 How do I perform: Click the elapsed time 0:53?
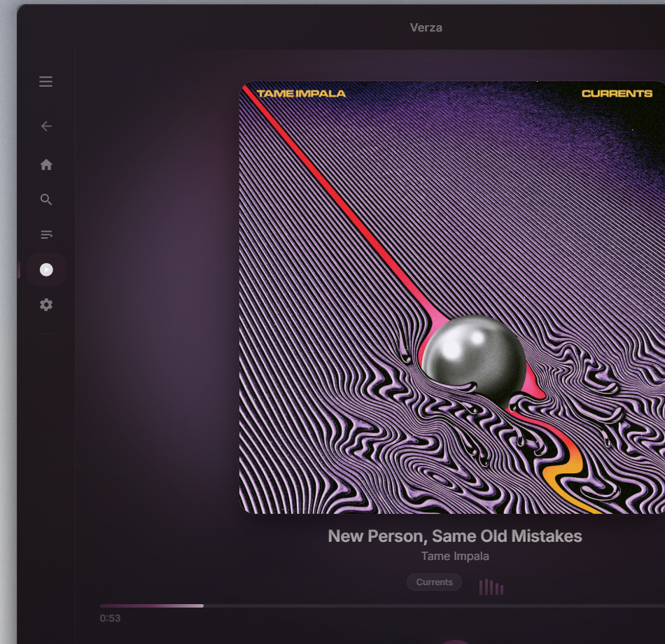[x=111, y=618]
